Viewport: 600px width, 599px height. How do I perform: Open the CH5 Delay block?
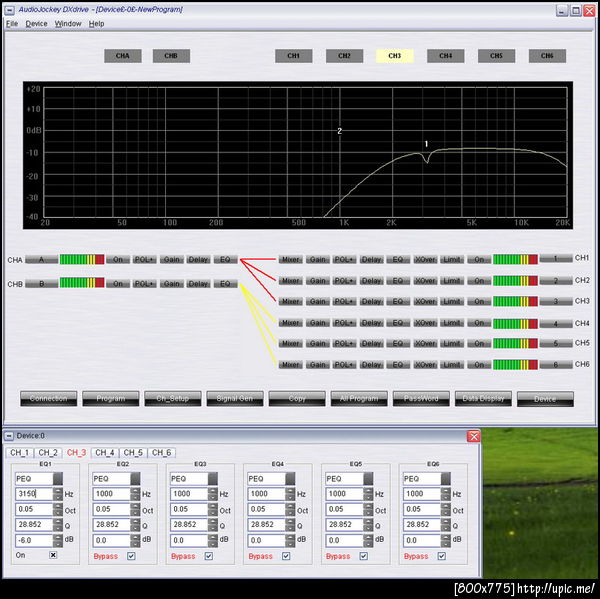(371, 343)
